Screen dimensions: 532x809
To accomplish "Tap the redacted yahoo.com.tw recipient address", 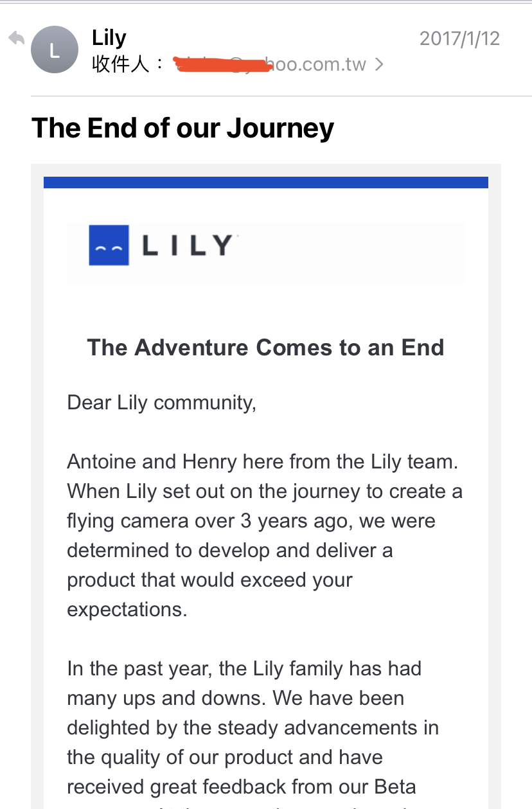I will coord(270,64).
